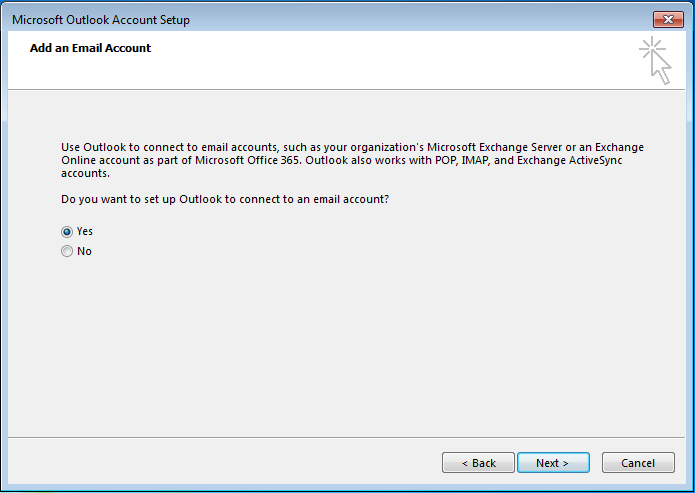Click the connect-to-email-account question text
Image resolution: width=695 pixels, height=493 pixels.
pos(225,199)
